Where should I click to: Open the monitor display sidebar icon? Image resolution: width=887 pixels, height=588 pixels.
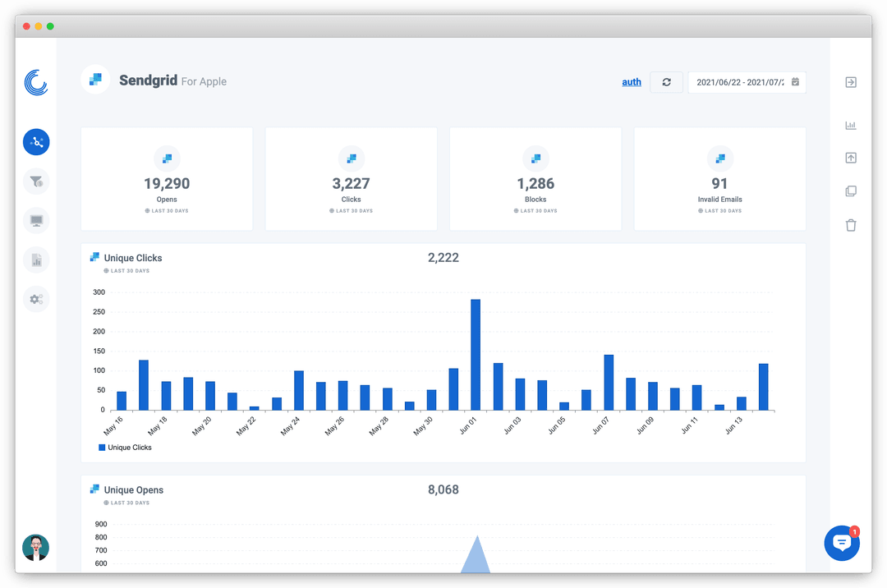[36, 220]
